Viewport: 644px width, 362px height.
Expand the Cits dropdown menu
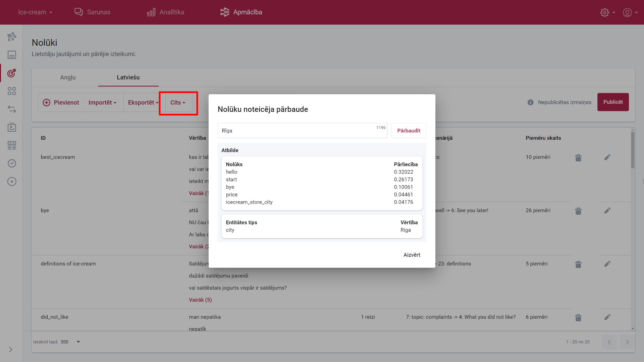coord(178,103)
